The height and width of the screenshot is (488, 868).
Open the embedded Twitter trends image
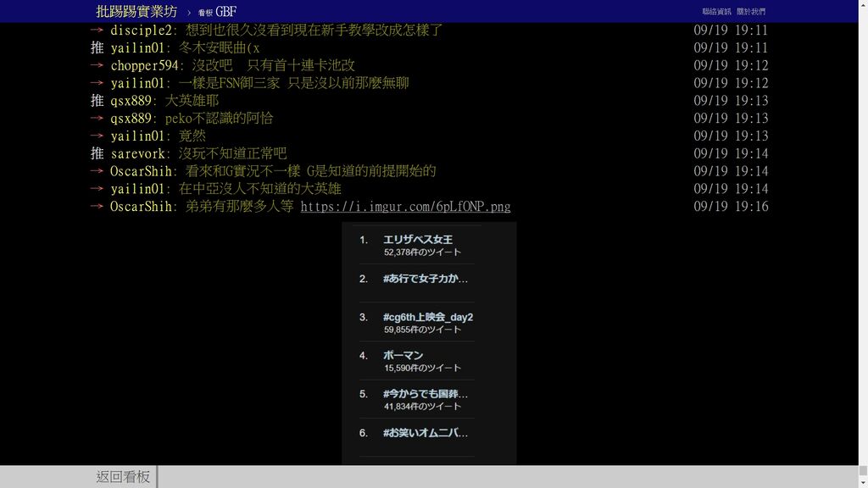coord(429,343)
